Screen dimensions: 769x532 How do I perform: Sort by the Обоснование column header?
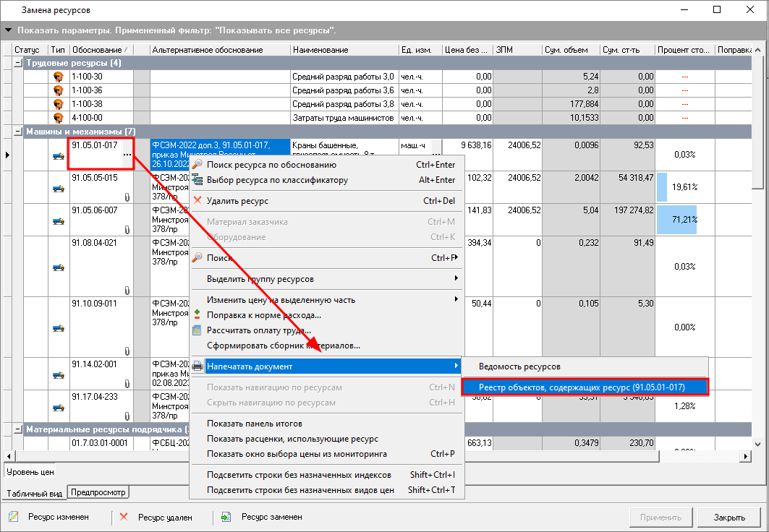coord(101,49)
